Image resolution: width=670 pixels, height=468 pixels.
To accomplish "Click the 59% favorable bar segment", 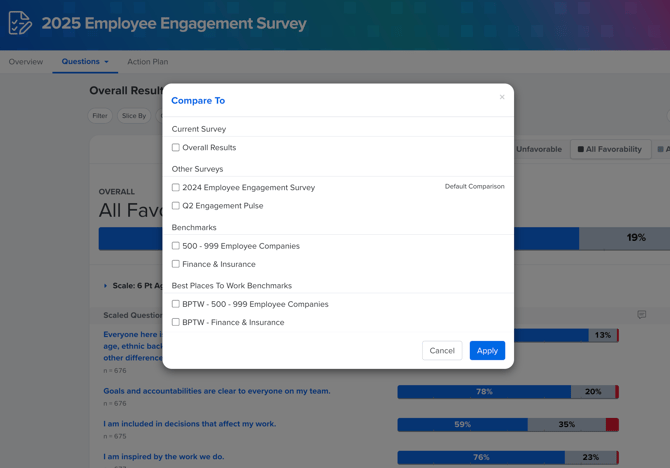I will [462, 424].
